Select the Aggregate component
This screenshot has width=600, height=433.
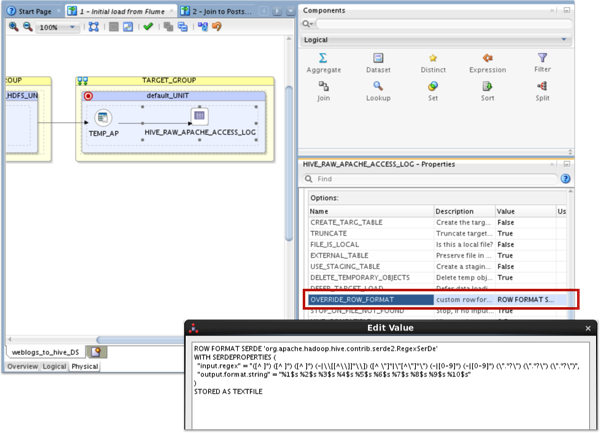[323, 63]
